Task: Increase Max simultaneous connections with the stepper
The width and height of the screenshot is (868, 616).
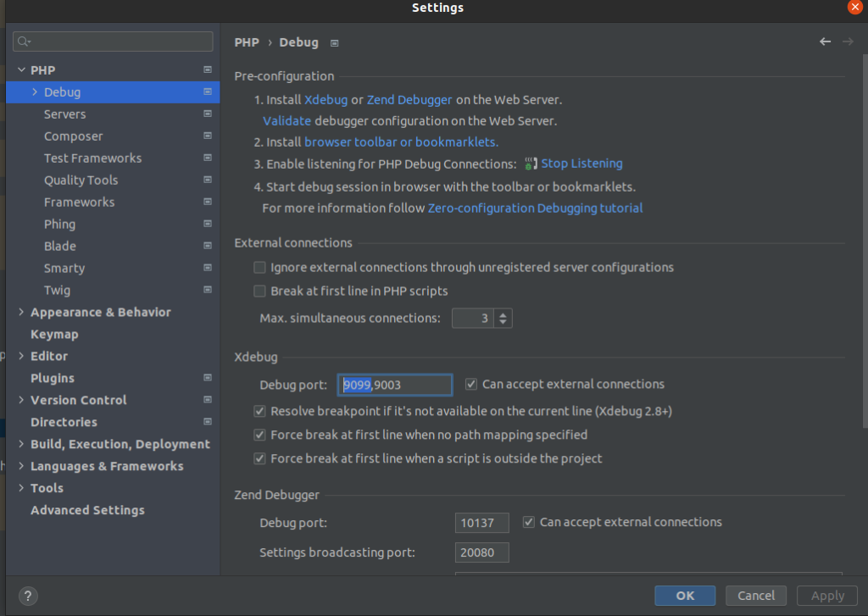Action: pos(503,314)
